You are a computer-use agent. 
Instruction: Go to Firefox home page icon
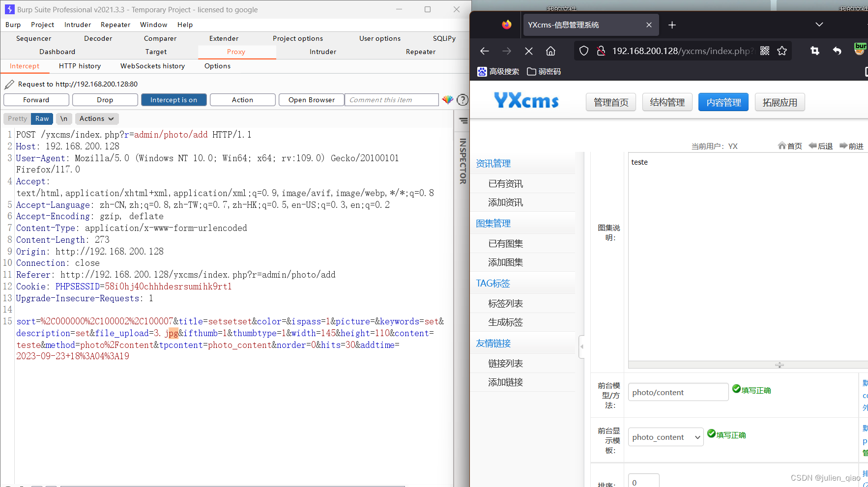551,51
